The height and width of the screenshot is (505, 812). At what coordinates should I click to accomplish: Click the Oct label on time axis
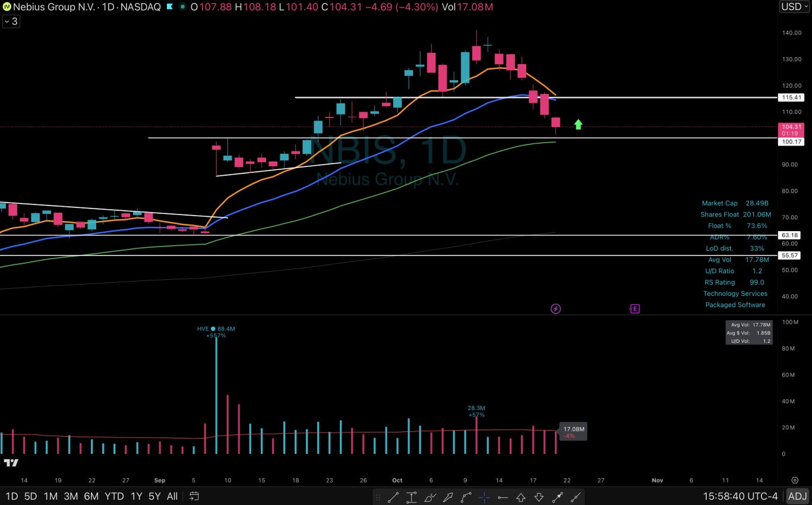point(397,480)
